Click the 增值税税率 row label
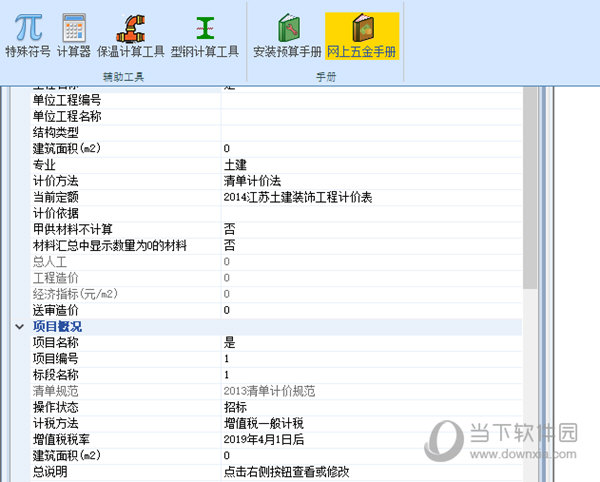This screenshot has height=482, width=600. (x=61, y=440)
